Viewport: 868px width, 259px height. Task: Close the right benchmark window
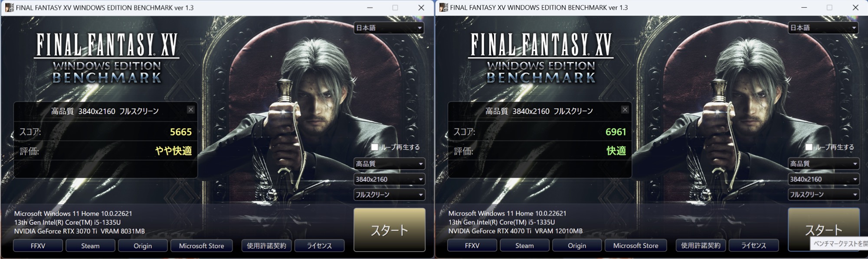click(855, 7)
